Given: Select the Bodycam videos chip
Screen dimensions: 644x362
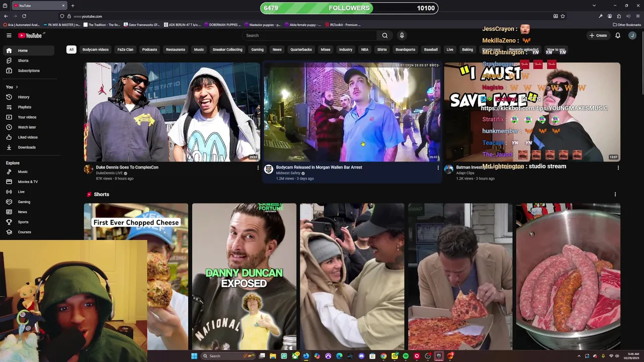Looking at the screenshot, I should 96,49.
